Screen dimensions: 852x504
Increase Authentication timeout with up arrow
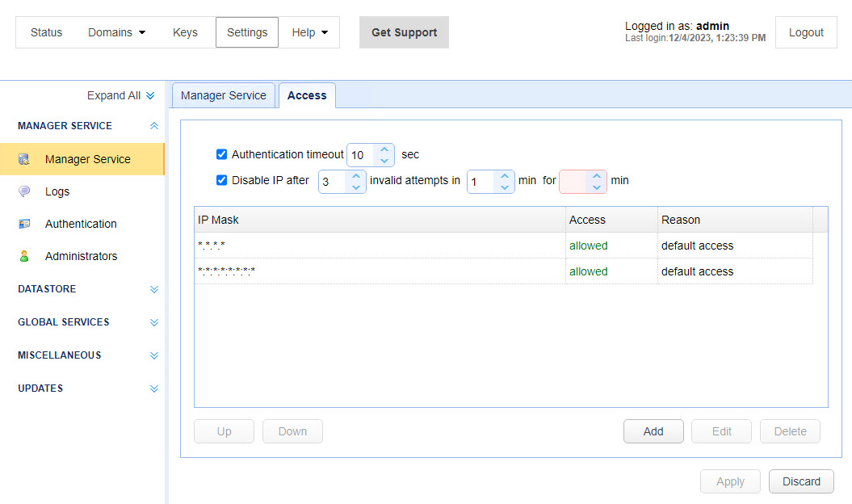click(384, 149)
